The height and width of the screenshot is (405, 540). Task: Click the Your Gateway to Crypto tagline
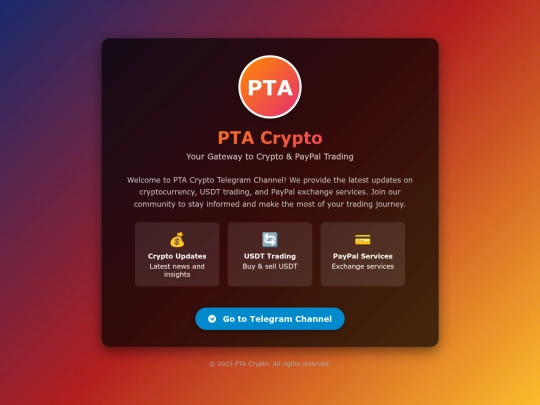(270, 157)
